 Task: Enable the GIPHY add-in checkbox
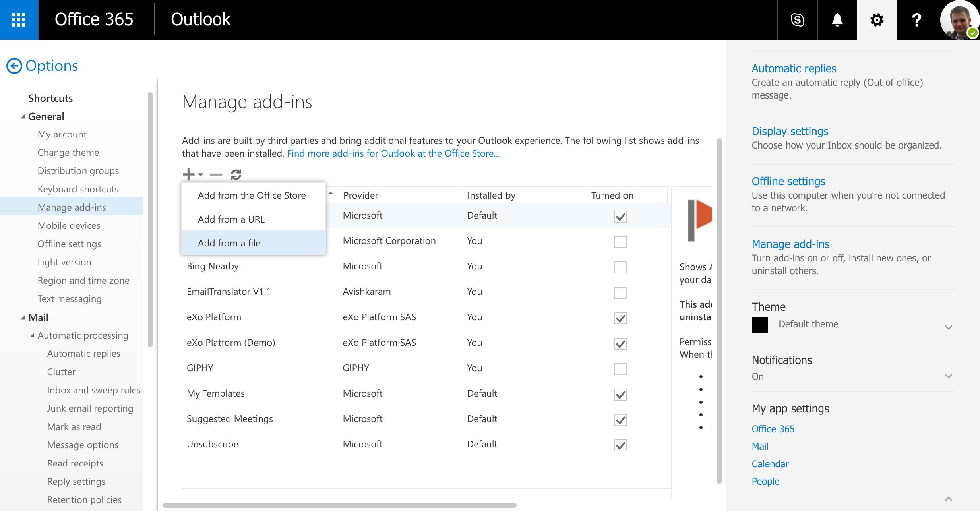point(620,369)
